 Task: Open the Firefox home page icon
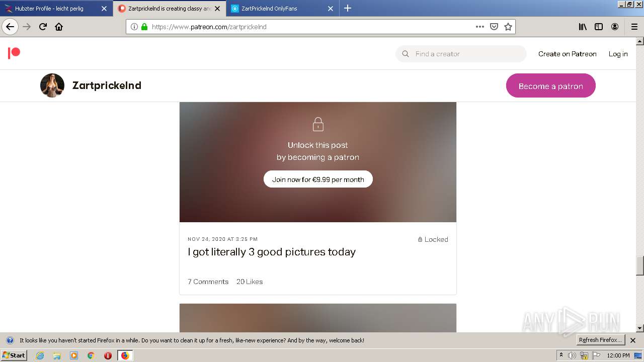click(x=59, y=27)
